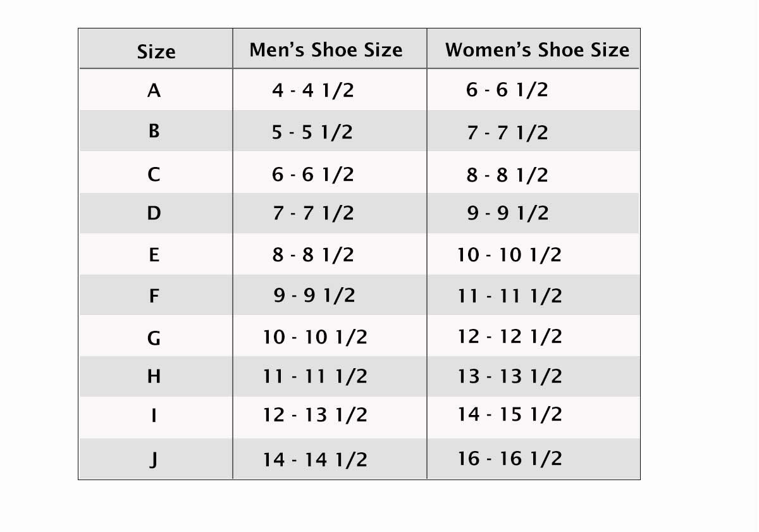Click men's size 4 - 4 1/2

click(x=313, y=90)
